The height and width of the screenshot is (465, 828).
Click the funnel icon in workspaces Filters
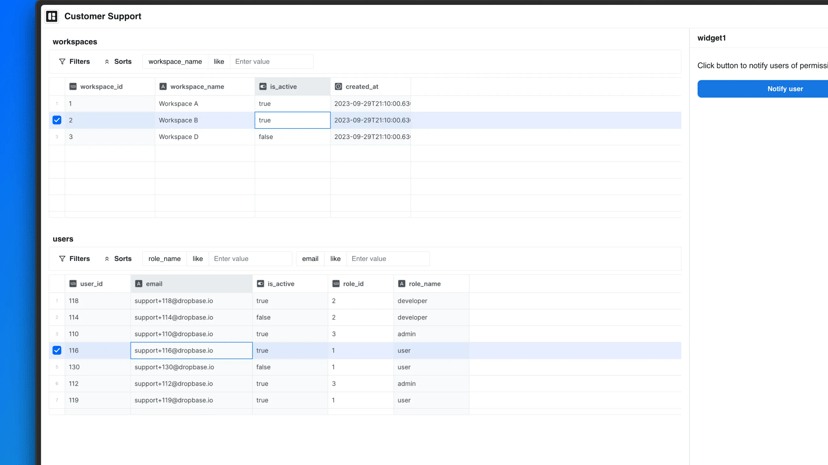[62, 62]
